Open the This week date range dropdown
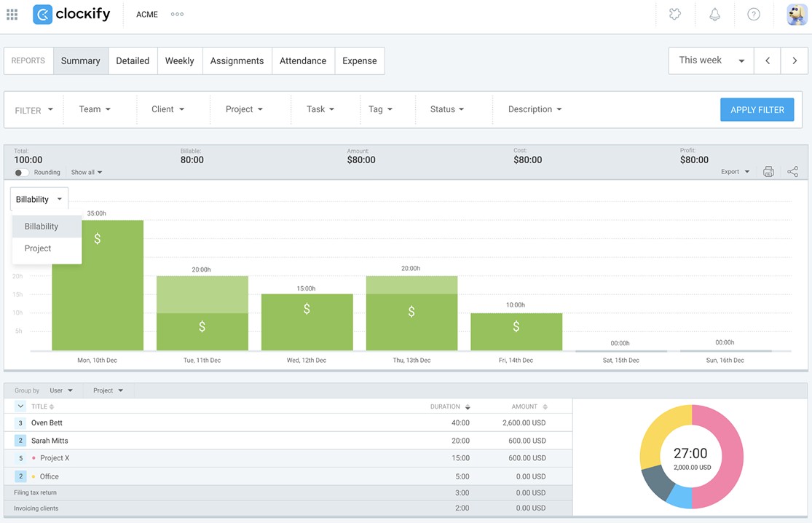Screen dimensions: 812x523 click(711, 60)
